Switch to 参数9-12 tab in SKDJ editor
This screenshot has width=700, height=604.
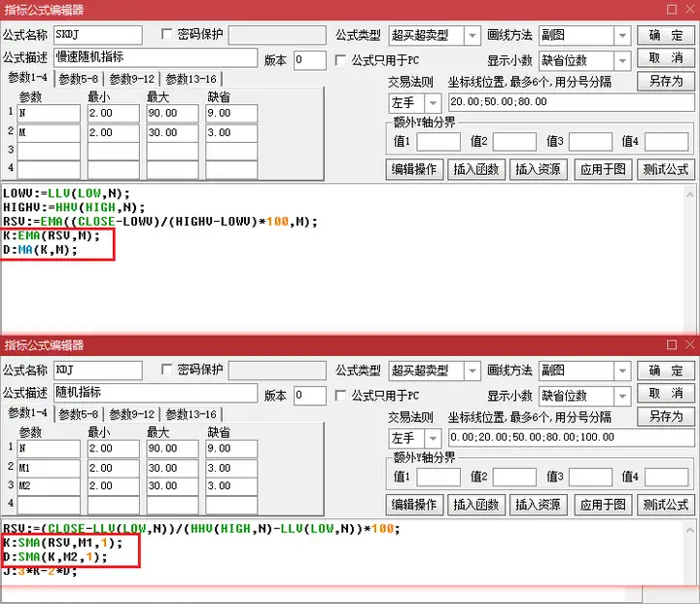(131, 79)
